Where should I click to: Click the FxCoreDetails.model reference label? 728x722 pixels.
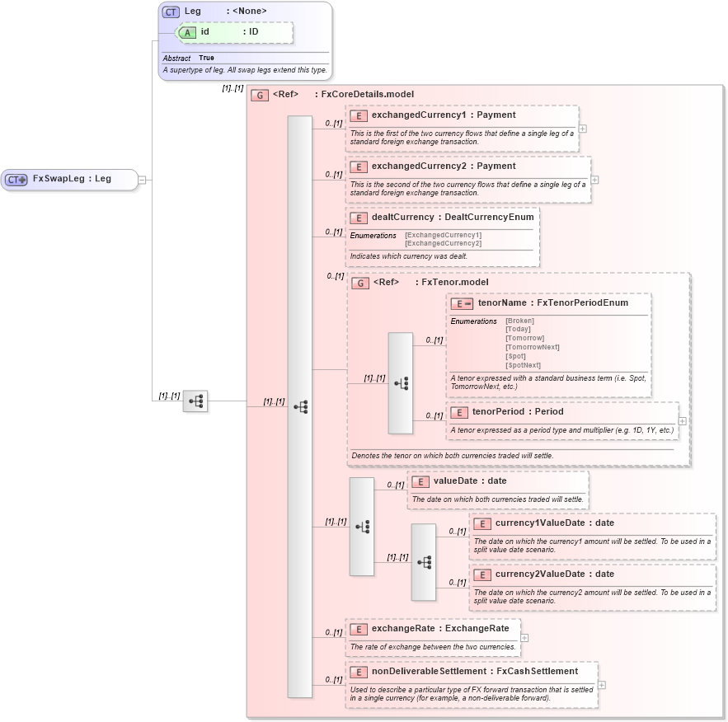click(367, 94)
